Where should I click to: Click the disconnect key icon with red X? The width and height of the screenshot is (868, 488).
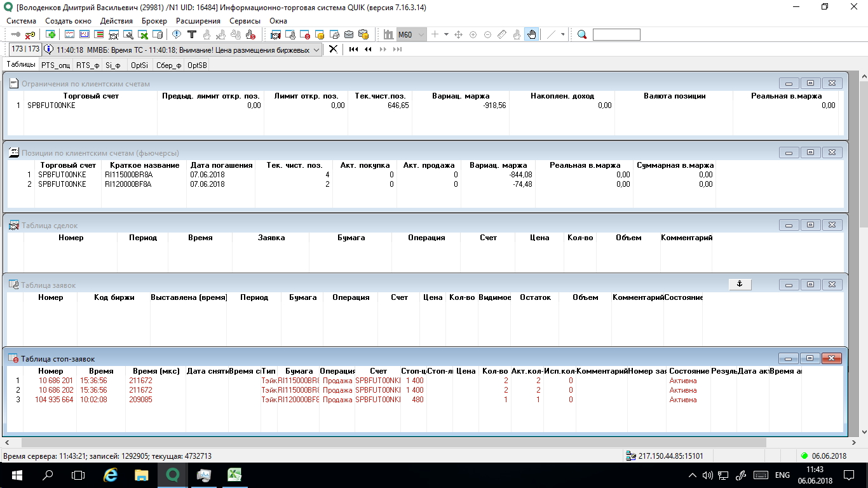pos(30,34)
